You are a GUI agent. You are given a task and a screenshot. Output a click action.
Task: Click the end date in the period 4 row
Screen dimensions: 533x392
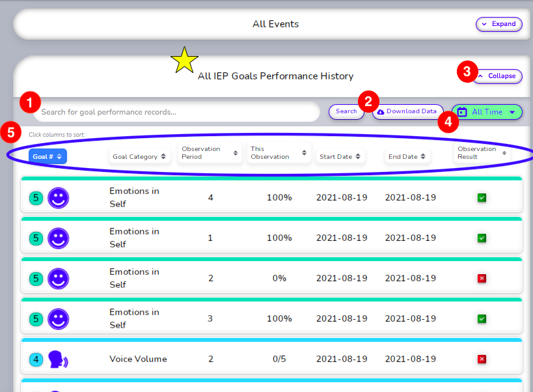pos(410,197)
